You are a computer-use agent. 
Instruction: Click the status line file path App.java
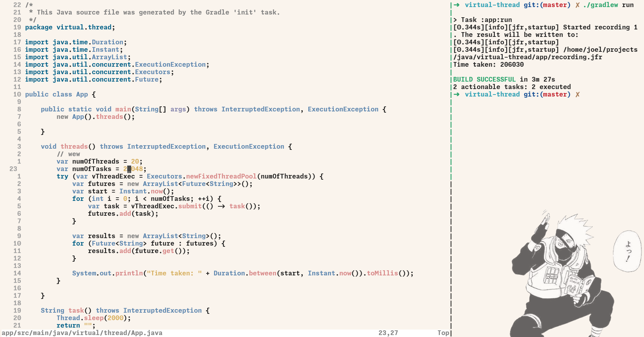click(82, 333)
